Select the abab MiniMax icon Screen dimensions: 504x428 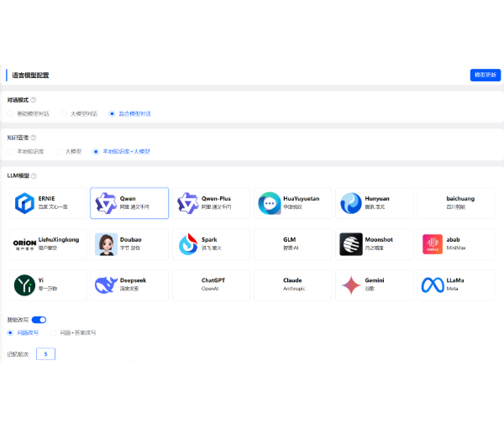pyautogui.click(x=432, y=244)
